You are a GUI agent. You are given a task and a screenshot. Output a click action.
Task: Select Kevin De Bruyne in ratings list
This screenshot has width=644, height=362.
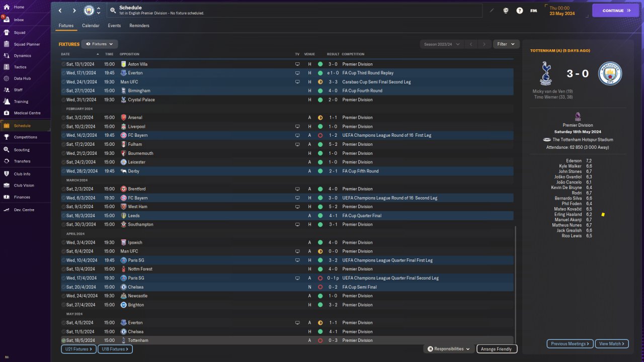[x=567, y=188]
